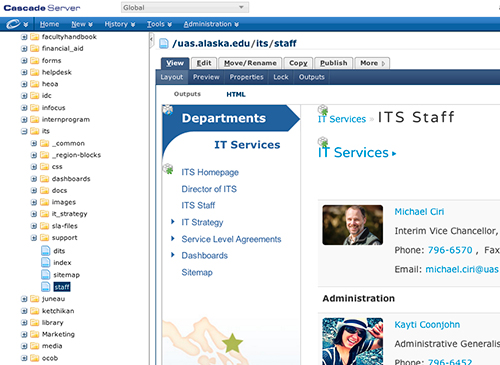
Task: Click the its folder icon
Action: (35, 131)
